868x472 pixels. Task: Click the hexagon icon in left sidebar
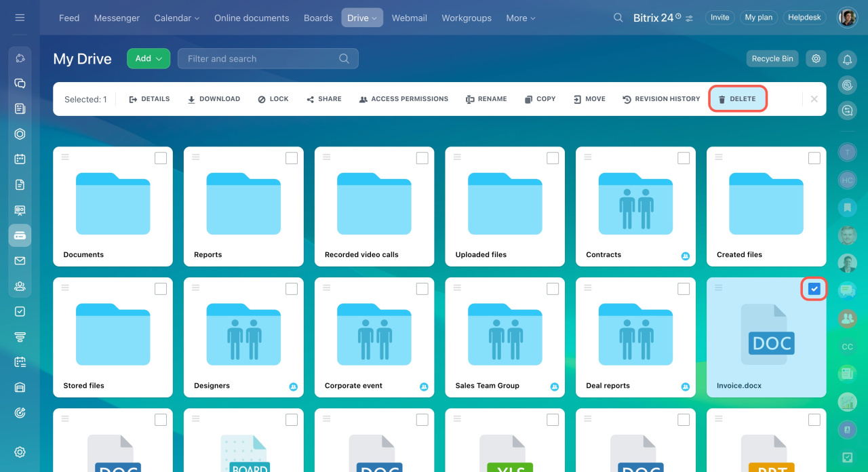point(20,134)
